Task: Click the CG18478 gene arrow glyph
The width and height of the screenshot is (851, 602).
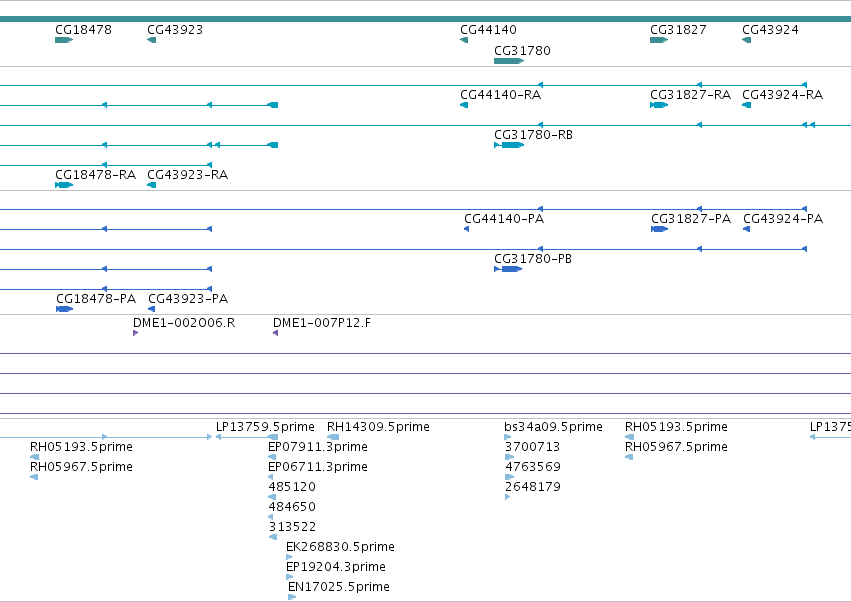Action: pos(64,40)
